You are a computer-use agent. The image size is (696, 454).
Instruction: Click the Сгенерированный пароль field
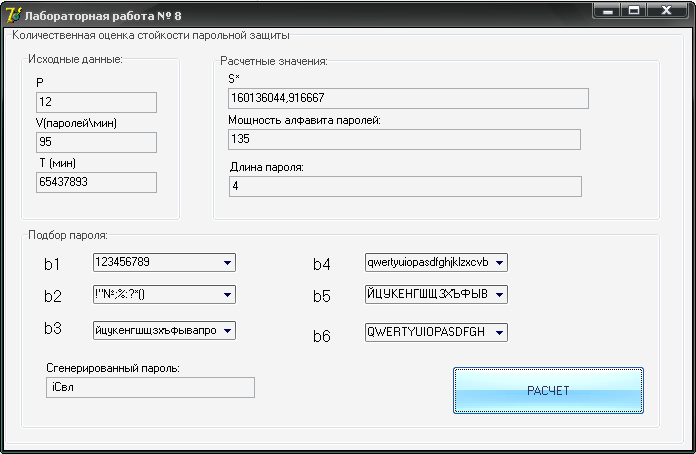150,387
